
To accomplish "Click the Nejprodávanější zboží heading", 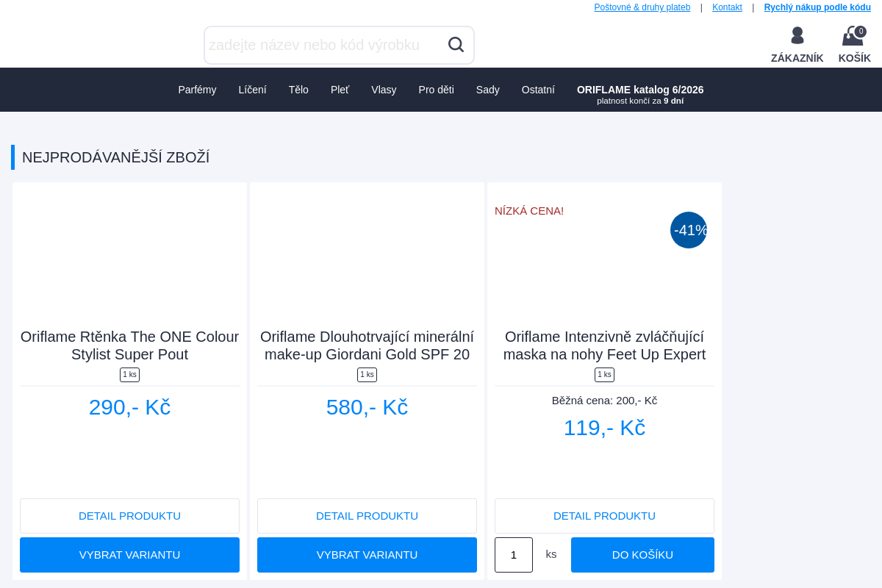I will tap(115, 157).
